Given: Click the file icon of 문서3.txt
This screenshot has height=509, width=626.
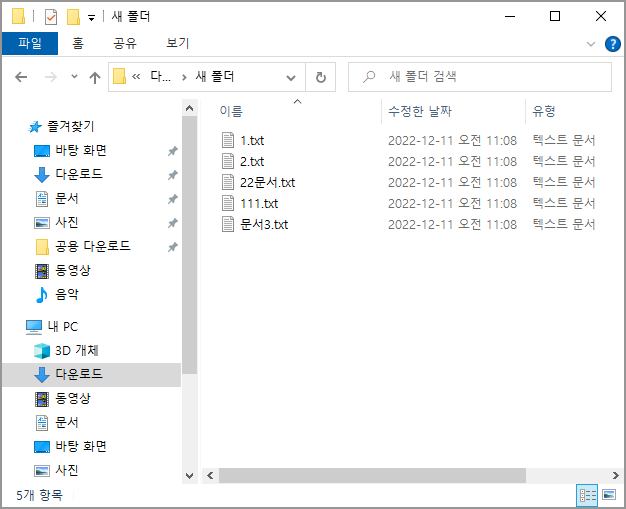Looking at the screenshot, I should pos(228,224).
